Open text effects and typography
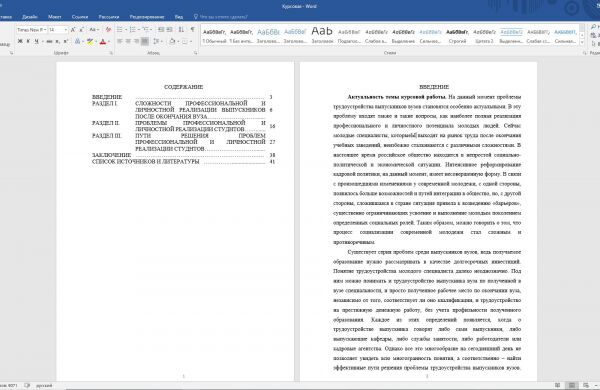Screen dimensions: 600x390 pyautogui.click(x=77, y=41)
